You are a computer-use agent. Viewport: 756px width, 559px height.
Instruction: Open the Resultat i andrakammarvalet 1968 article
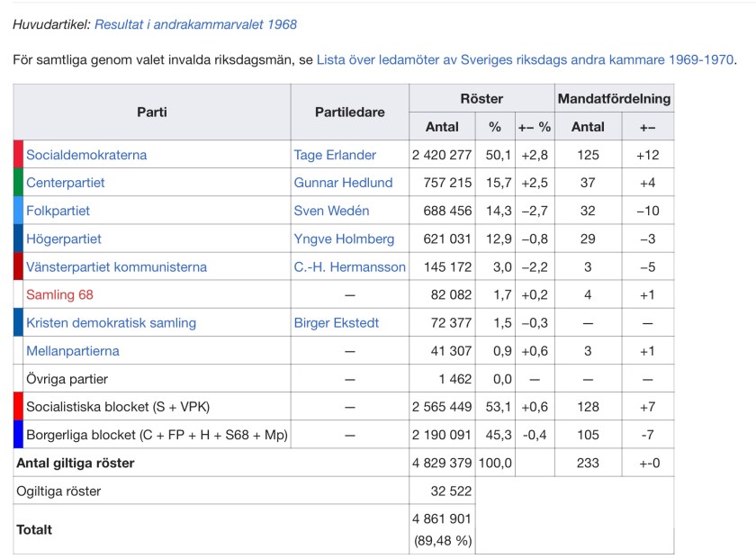[x=195, y=24]
